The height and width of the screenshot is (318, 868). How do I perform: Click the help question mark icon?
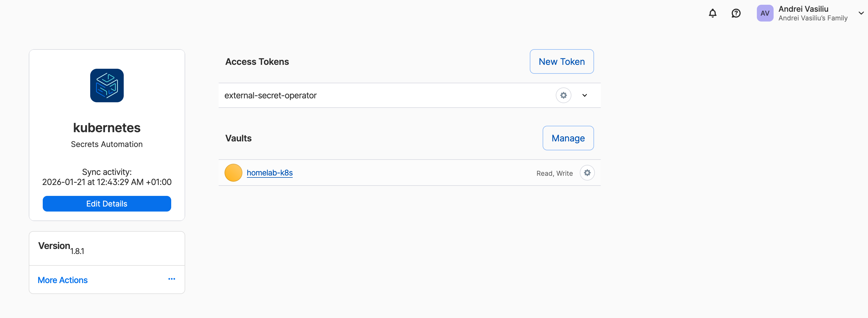click(x=736, y=13)
